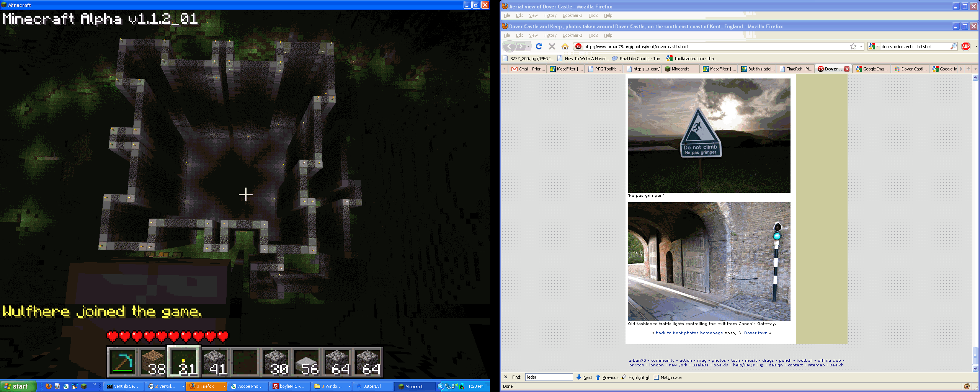Toggle Highlight all in find bar
The height and width of the screenshot is (392, 980).
pos(635,377)
